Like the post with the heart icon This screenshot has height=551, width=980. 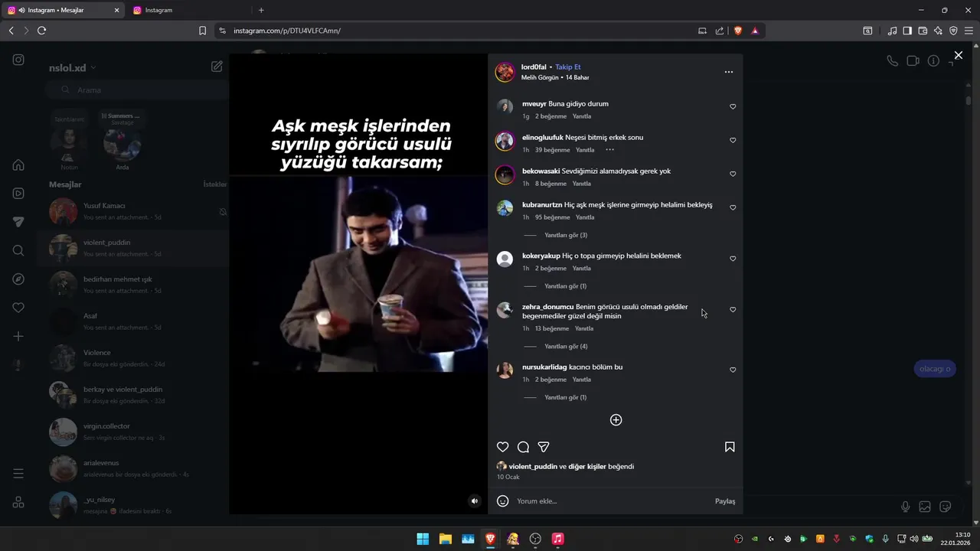502,447
